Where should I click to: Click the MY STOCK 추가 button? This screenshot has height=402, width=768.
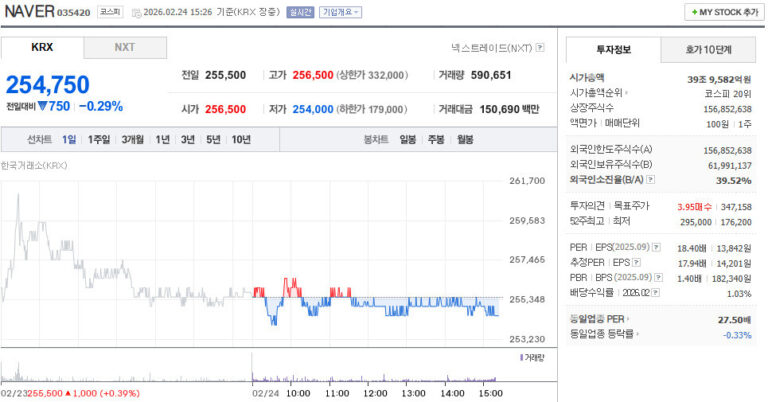pyautogui.click(x=724, y=12)
